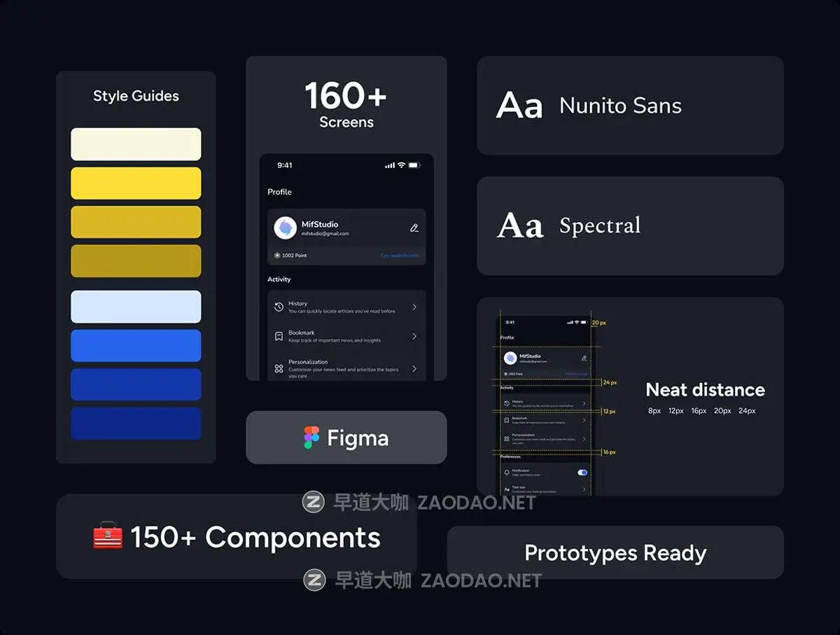Pick the pale light blue swatch
Screen dimensions: 840x635
click(x=136, y=307)
